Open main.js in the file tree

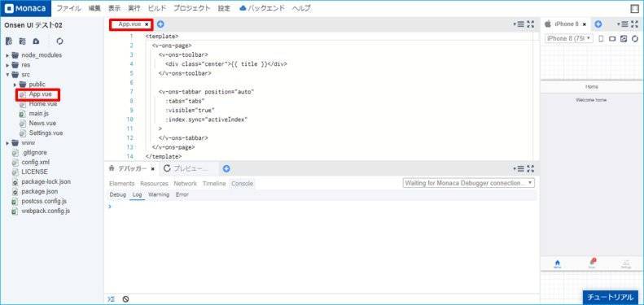[x=38, y=114]
